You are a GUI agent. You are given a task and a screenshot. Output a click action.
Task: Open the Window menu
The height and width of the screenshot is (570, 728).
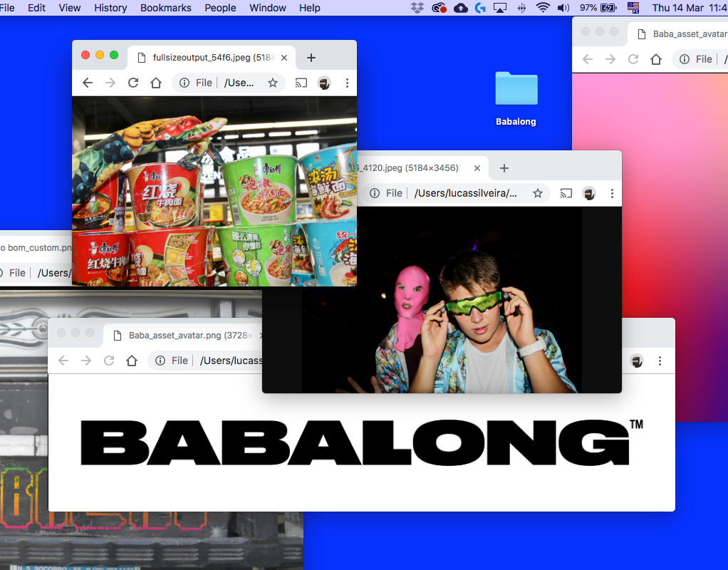pos(268,8)
